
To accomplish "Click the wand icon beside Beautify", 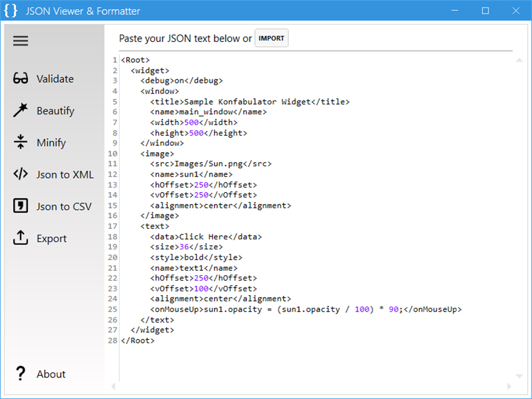I will pos(20,110).
